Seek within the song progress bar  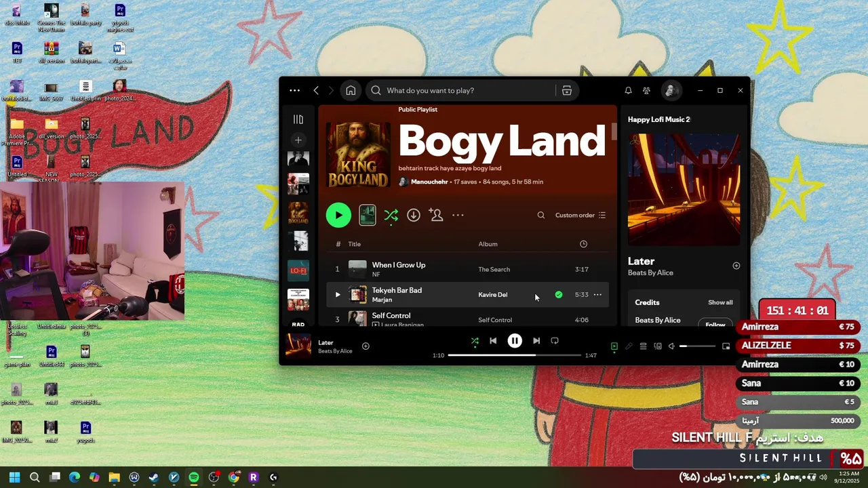click(515, 355)
